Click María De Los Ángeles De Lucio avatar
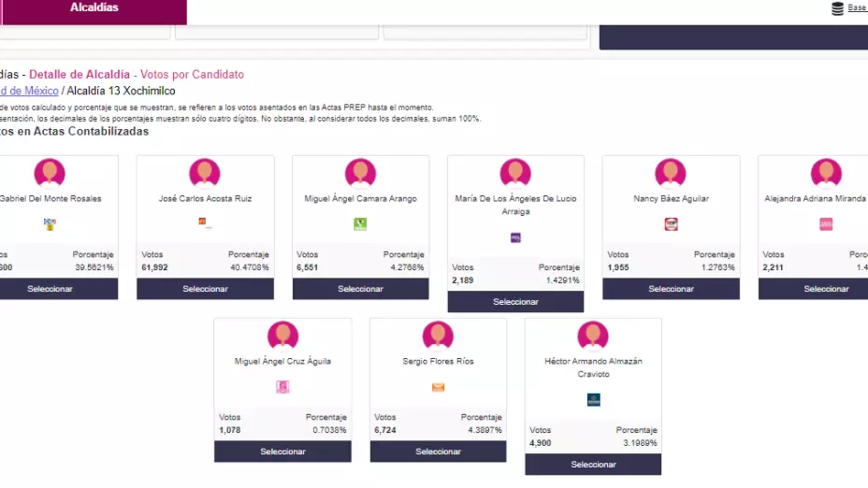 pyautogui.click(x=515, y=173)
